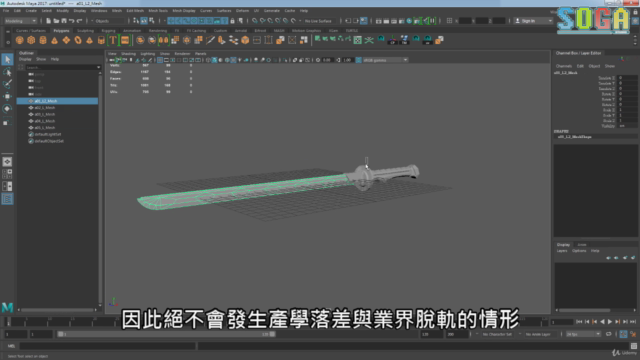Click the timeline current frame marker
This screenshot has width=640, height=360.
coord(8,322)
